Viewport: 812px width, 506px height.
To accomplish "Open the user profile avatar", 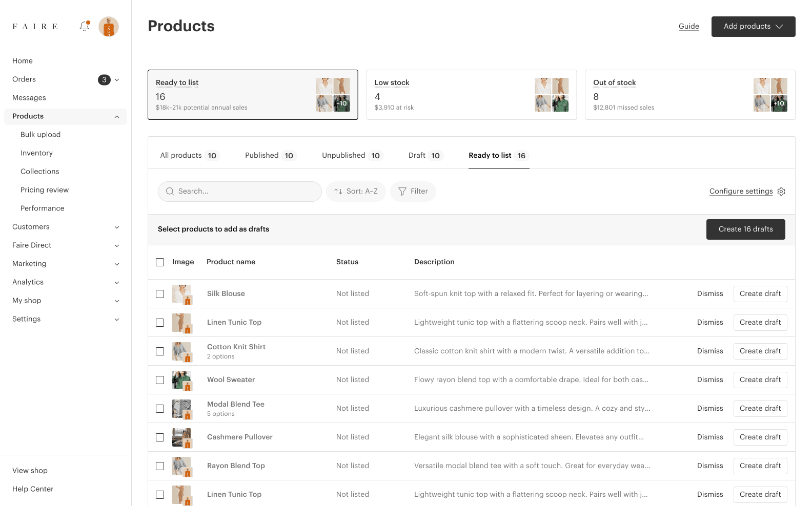I will [x=109, y=27].
